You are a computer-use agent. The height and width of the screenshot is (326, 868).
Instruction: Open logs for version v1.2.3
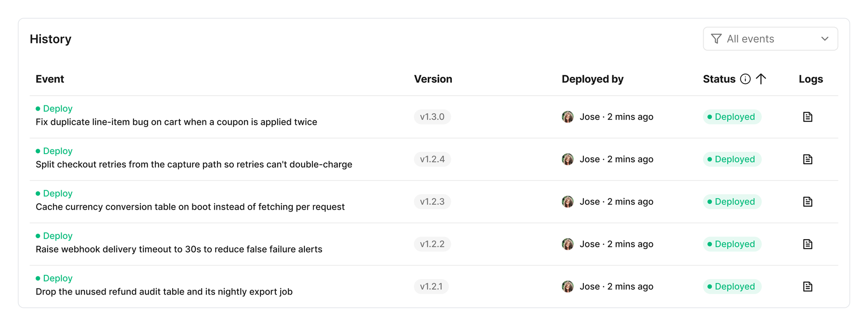coord(808,202)
